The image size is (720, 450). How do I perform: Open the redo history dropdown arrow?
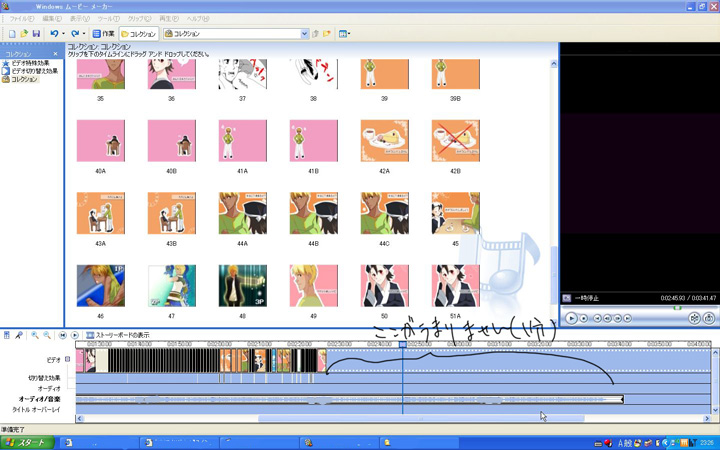pos(84,34)
